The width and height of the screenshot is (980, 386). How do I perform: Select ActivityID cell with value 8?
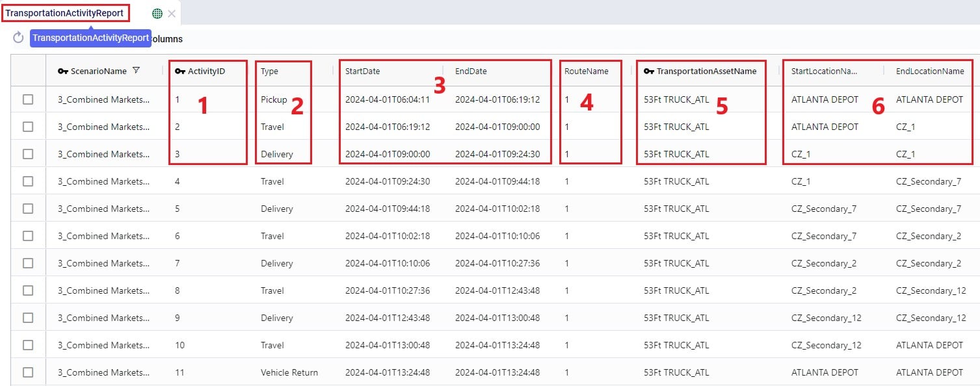[x=178, y=290]
